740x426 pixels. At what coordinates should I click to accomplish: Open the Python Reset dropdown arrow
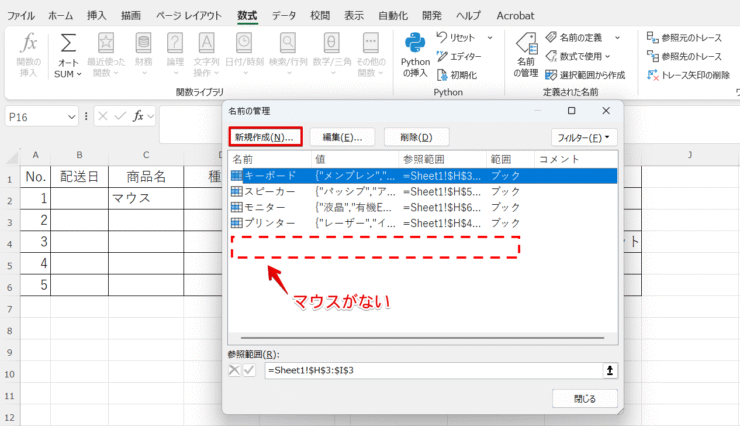tap(490, 37)
